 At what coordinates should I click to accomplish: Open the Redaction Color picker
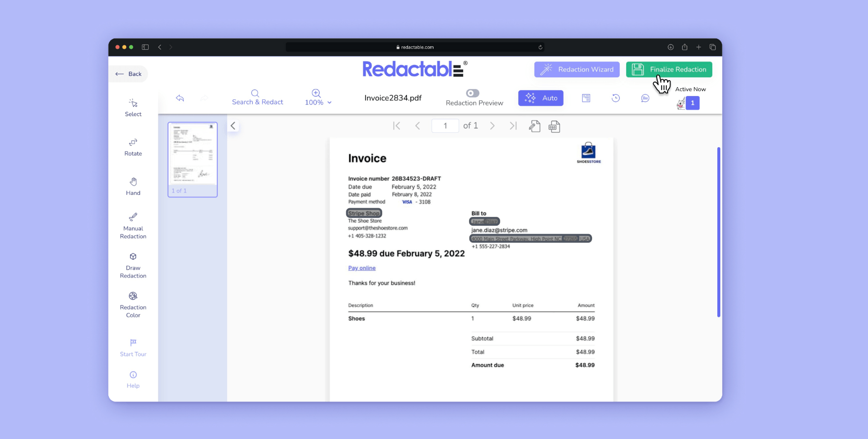133,305
